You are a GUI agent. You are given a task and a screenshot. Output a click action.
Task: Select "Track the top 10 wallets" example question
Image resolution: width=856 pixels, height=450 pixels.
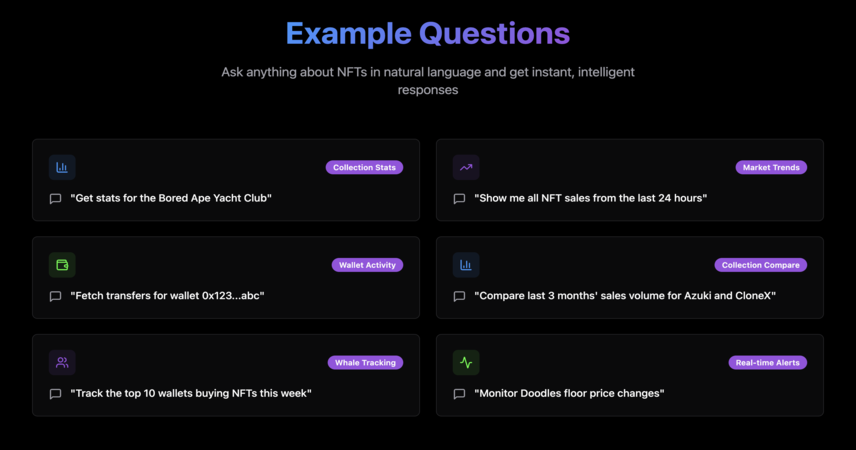(191, 393)
